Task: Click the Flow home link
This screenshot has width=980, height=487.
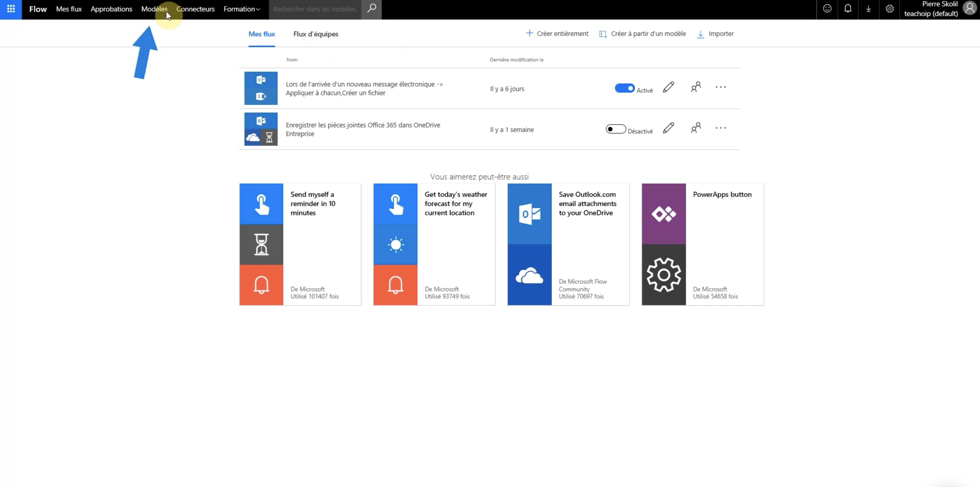Action: coord(38,9)
